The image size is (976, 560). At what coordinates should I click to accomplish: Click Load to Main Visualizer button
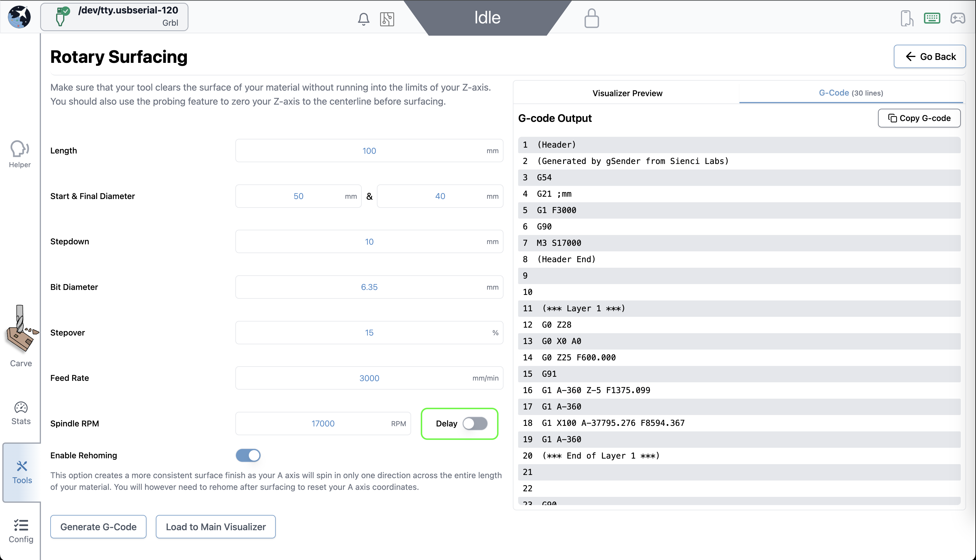(215, 527)
